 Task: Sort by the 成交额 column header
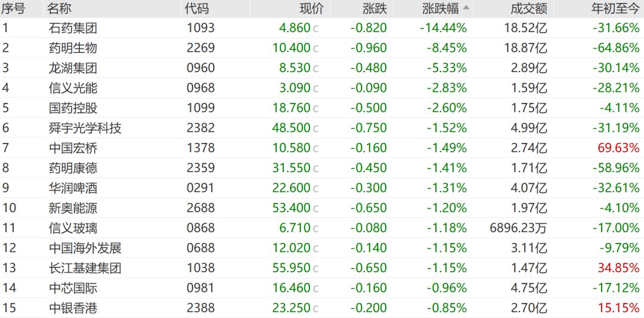point(530,8)
